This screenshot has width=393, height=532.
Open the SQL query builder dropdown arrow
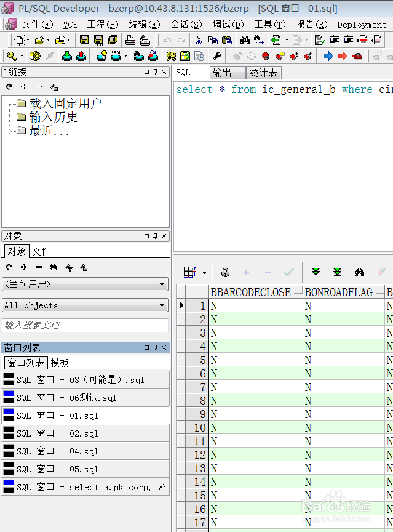[x=125, y=56]
